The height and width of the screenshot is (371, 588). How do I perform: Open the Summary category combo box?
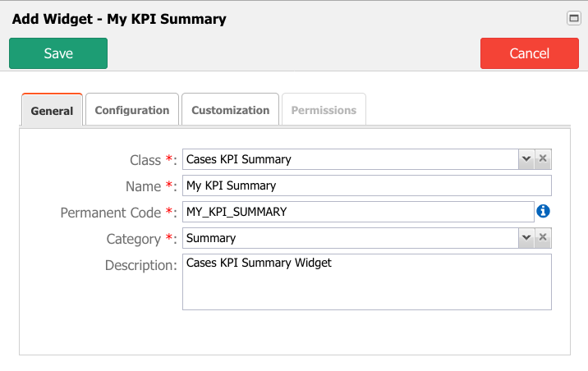(x=351, y=238)
